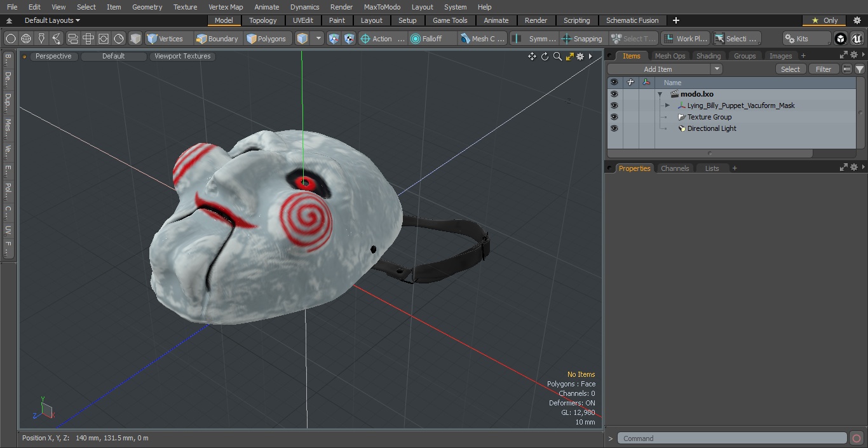Switch to the Shading panel tab

(709, 56)
